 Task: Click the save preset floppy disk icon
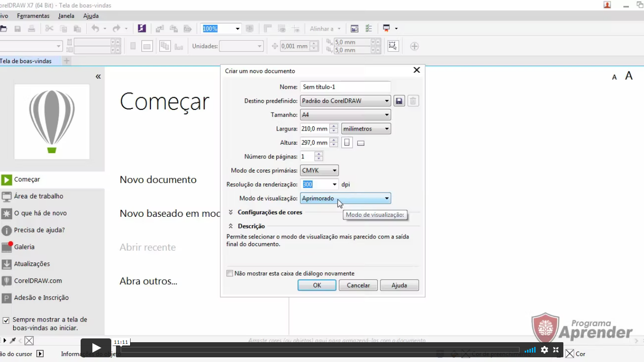(399, 101)
